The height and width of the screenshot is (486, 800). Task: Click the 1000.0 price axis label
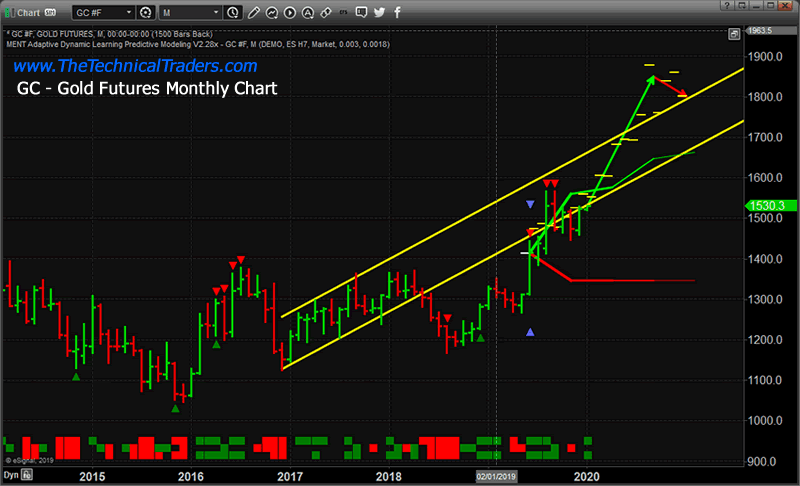click(765, 421)
